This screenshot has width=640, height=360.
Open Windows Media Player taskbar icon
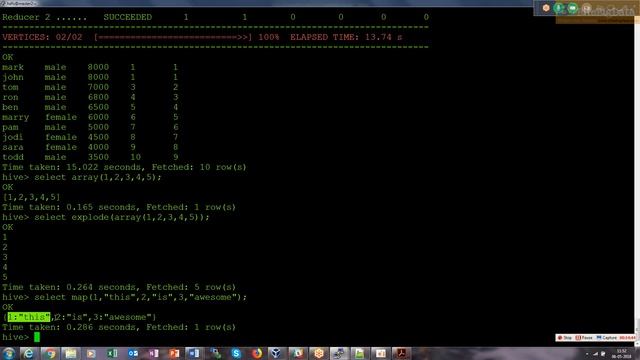pos(91,353)
